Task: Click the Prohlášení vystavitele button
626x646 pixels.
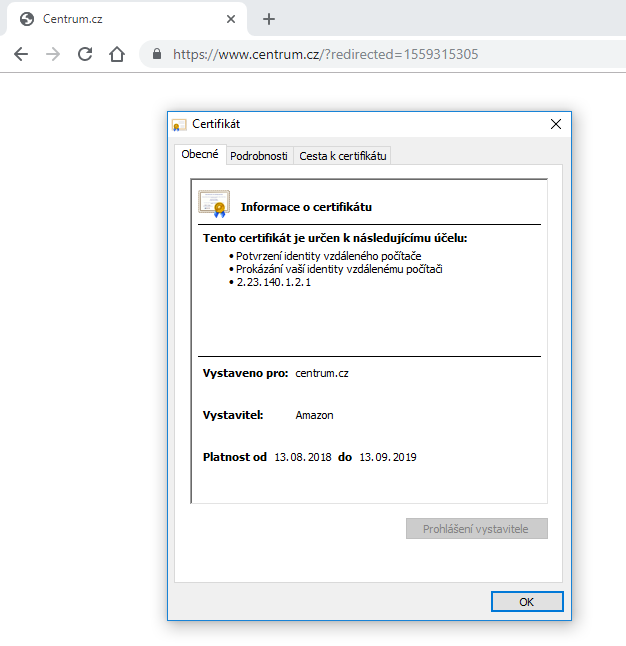Action: [x=476, y=529]
